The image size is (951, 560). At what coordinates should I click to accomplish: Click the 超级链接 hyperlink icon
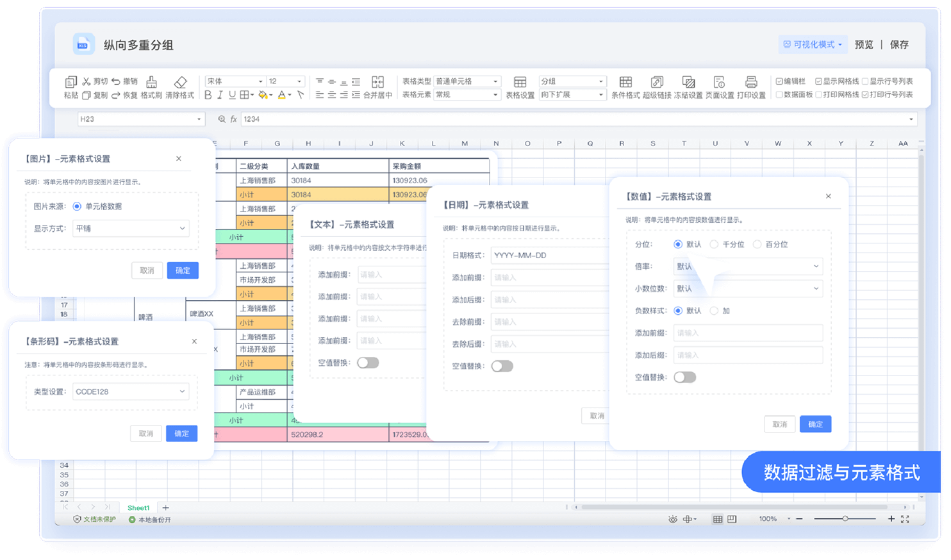(657, 82)
